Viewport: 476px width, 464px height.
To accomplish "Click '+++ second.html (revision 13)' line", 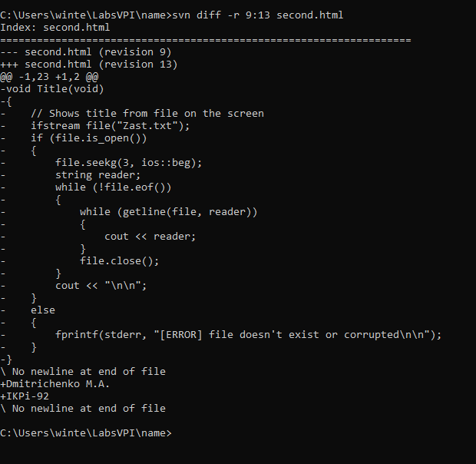I will 88,65.
